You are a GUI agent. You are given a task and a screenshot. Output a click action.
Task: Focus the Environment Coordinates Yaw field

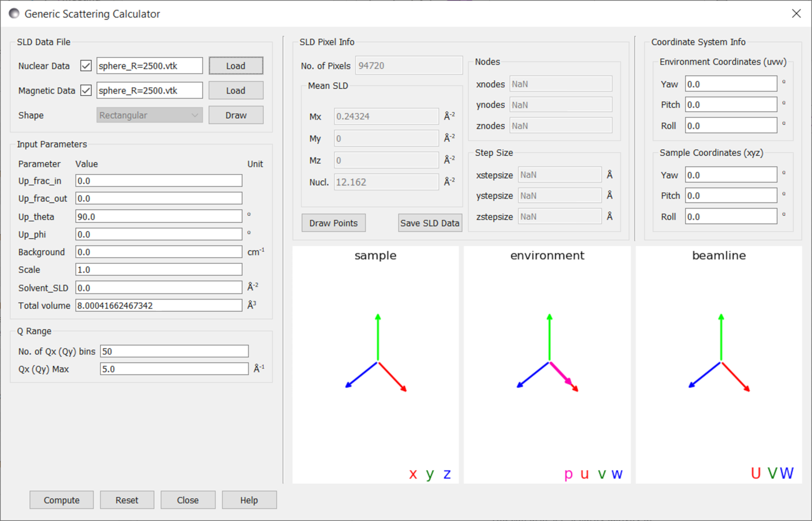pyautogui.click(x=731, y=84)
